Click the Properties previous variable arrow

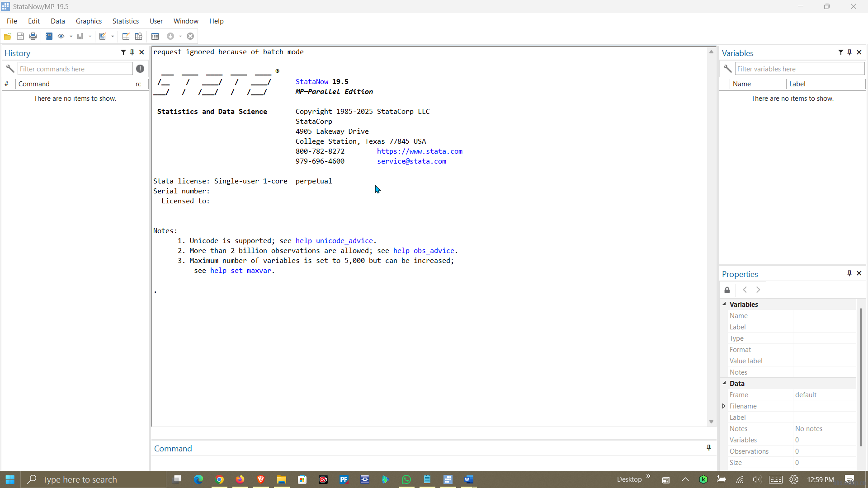coord(745,290)
